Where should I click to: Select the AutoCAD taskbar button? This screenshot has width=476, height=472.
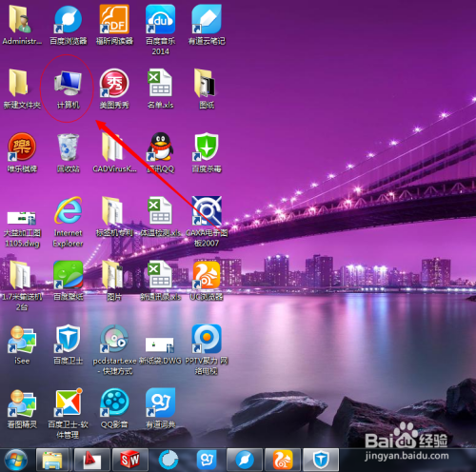(x=92, y=460)
